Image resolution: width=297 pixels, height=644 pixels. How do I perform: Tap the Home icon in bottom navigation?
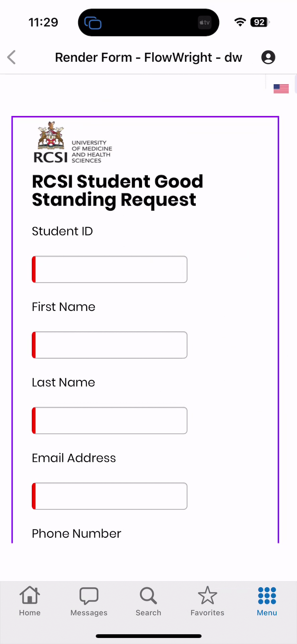click(29, 600)
